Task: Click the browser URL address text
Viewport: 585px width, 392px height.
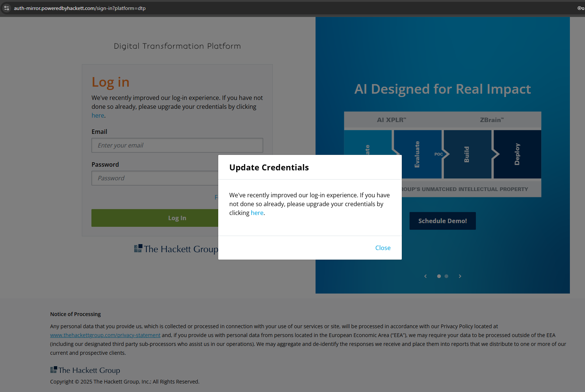Action: 80,8
